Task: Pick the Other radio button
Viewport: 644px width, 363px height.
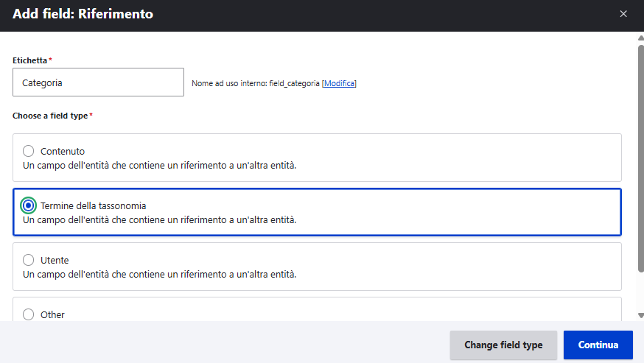Action: point(29,314)
